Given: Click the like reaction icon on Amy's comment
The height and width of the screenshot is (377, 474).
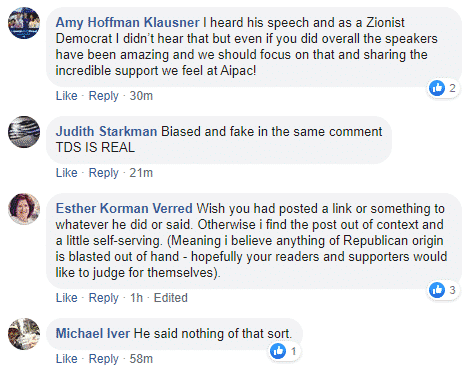Looking at the screenshot, I should 437,88.
